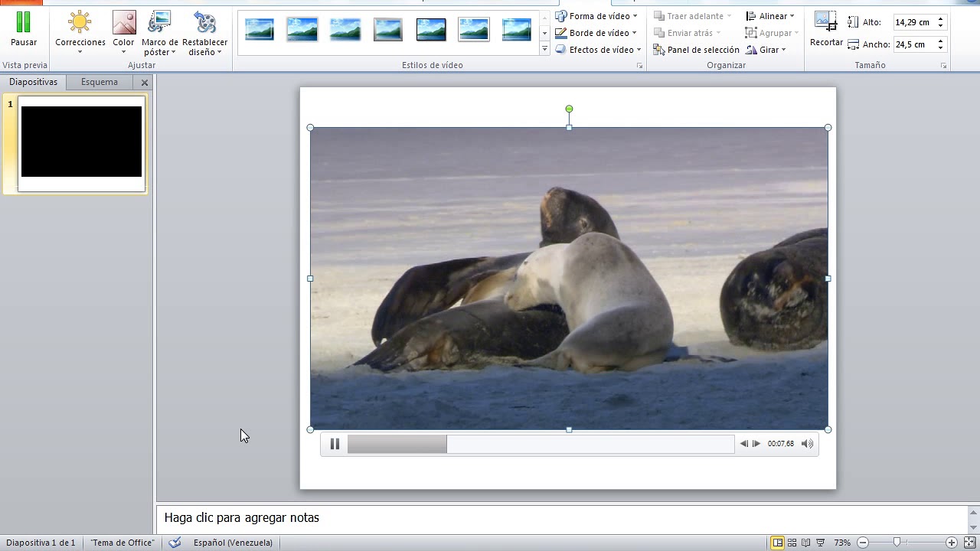Click 'Diapositiva 1 de 1' status text
The image size is (980, 551).
(x=41, y=543)
